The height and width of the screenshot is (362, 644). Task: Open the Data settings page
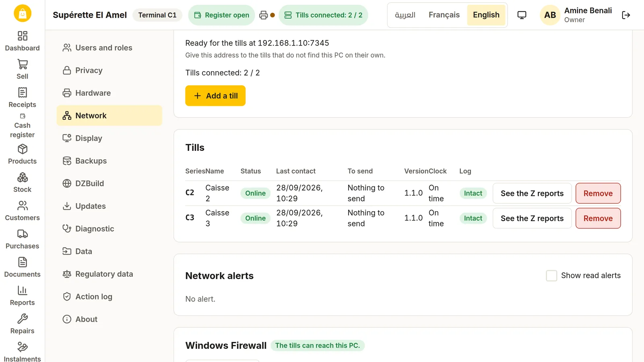tap(109, 251)
